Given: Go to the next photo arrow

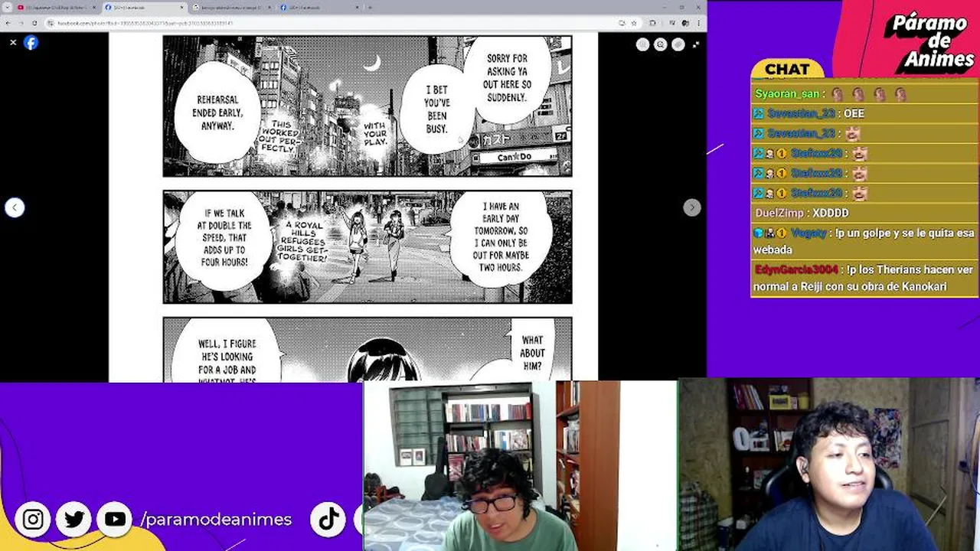Looking at the screenshot, I should (691, 207).
